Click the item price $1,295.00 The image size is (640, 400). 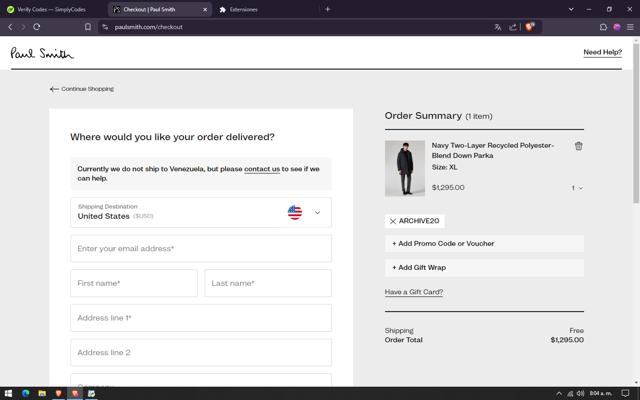pos(448,188)
